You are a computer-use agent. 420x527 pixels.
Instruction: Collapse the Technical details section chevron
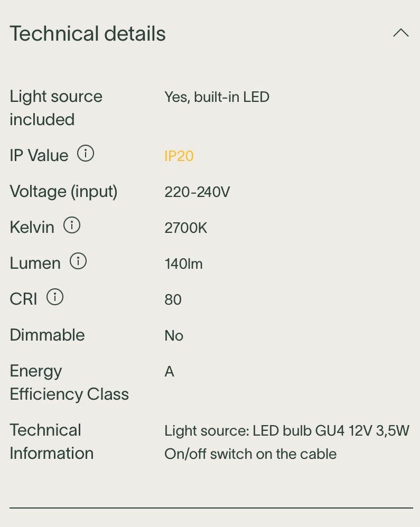point(401,33)
